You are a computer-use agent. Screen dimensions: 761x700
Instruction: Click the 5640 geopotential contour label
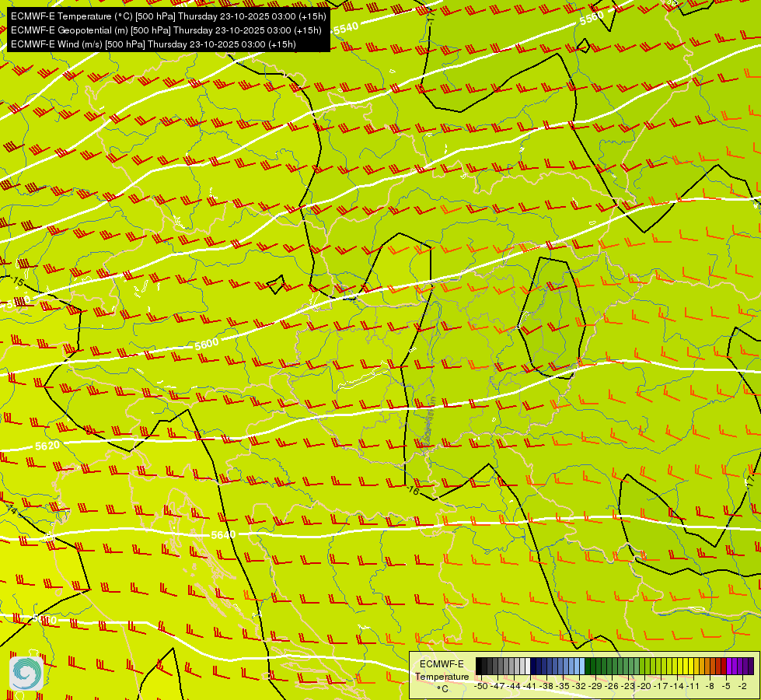pos(223,535)
